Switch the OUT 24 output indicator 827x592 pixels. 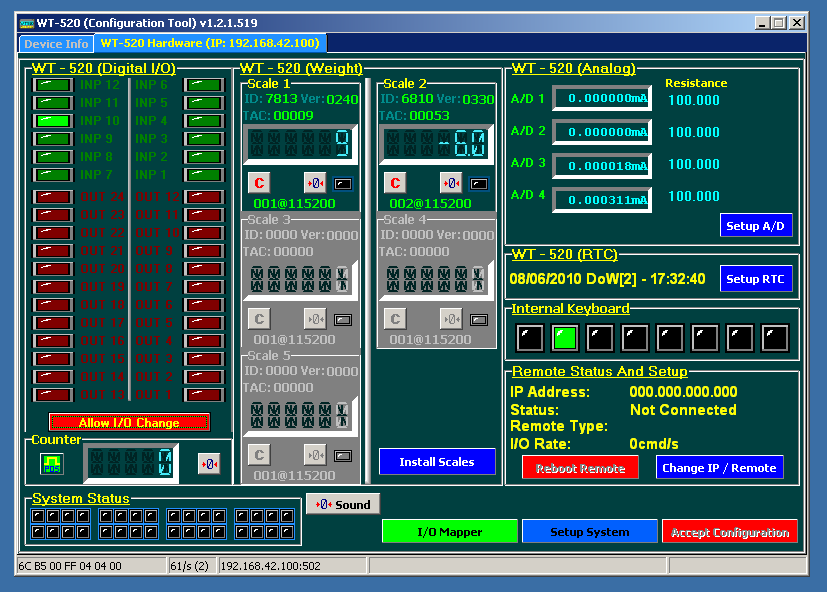53,197
